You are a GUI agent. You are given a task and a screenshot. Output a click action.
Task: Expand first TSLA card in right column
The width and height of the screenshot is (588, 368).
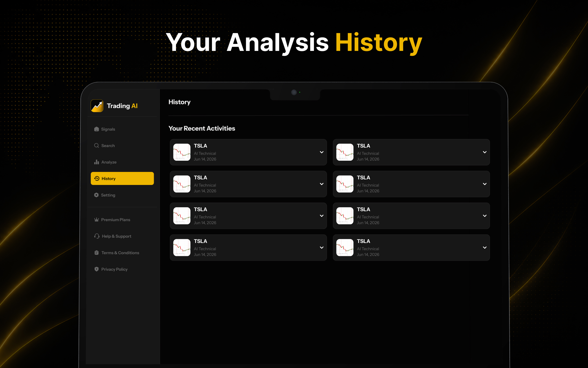click(485, 152)
